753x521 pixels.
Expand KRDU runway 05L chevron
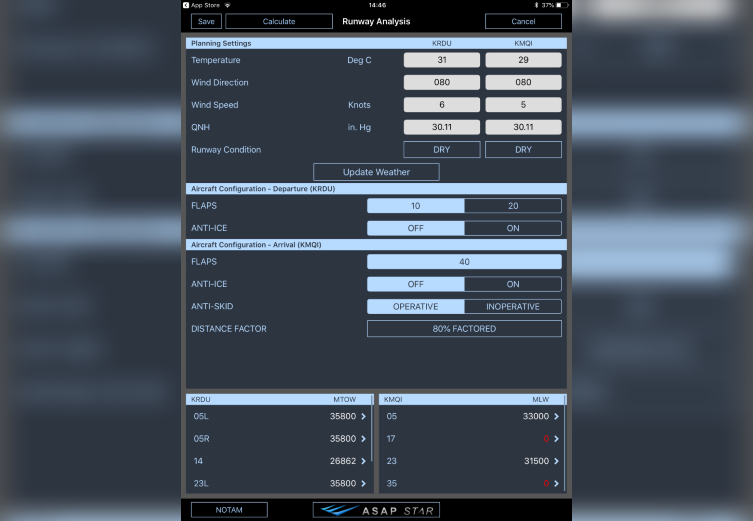coord(364,416)
